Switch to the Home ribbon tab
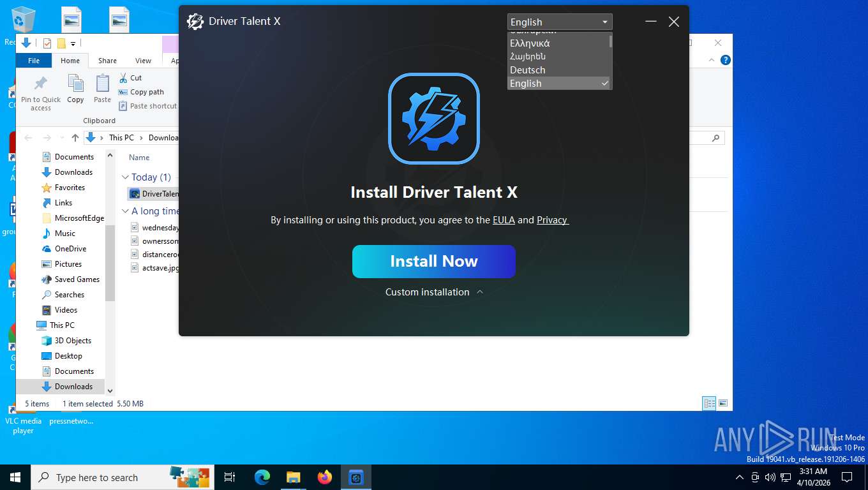The image size is (868, 490). coord(70,61)
